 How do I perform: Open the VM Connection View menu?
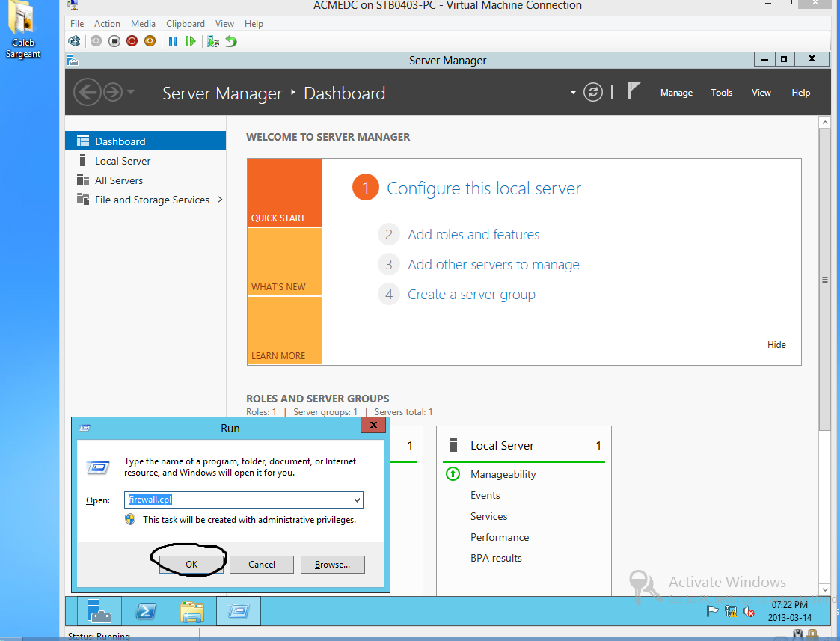coord(224,24)
